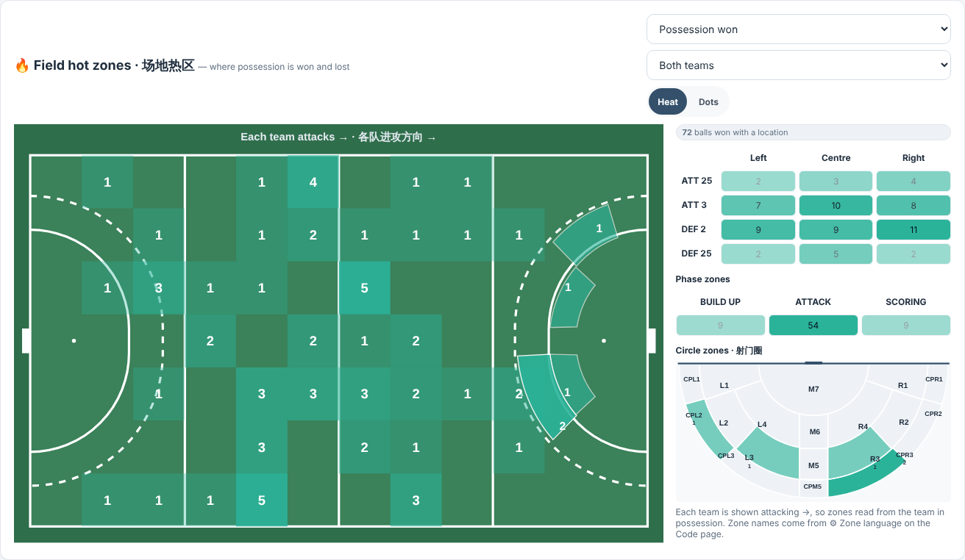This screenshot has height=560, width=965.
Task: Select DEF 2 Right cell showing 11
Action: [914, 229]
